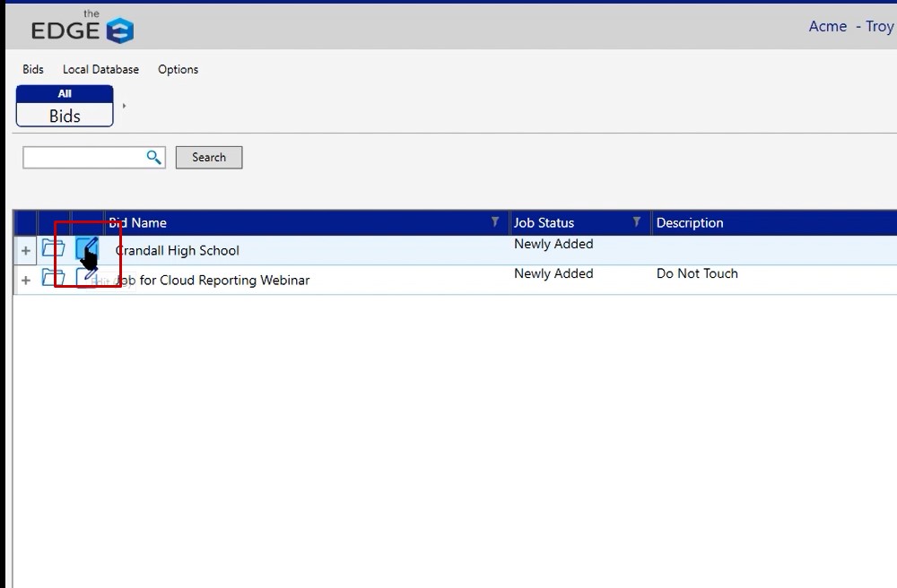The height and width of the screenshot is (588, 897).
Task: Open folder icon for Crandall High School bid
Action: [53, 249]
